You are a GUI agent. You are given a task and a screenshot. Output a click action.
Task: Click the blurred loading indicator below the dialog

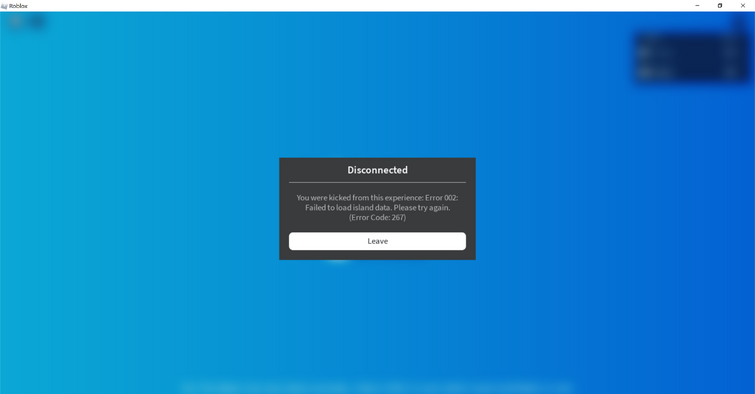pos(338,261)
